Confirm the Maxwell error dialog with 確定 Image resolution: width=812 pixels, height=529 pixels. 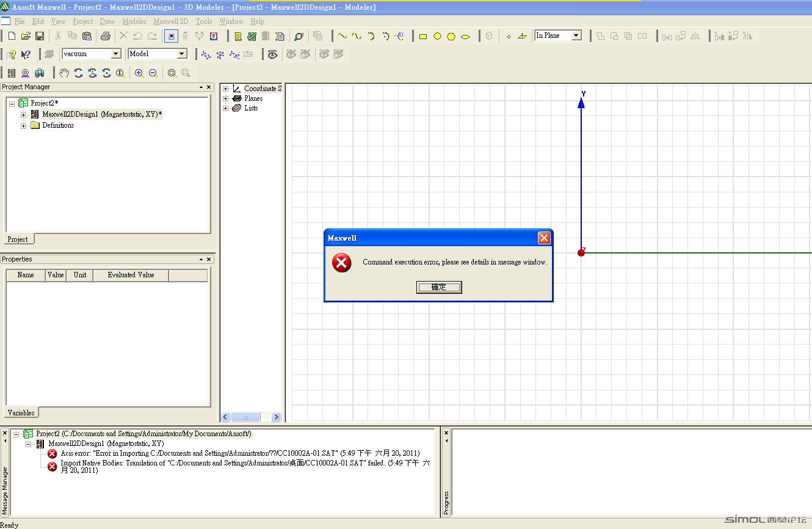(439, 287)
